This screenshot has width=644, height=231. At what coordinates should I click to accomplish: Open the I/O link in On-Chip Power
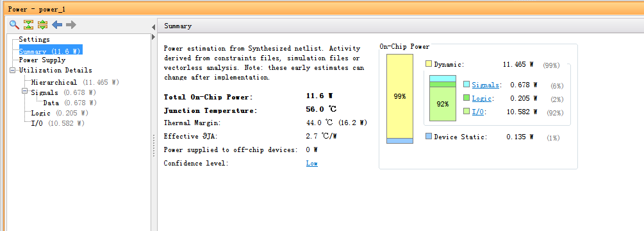coord(477,112)
